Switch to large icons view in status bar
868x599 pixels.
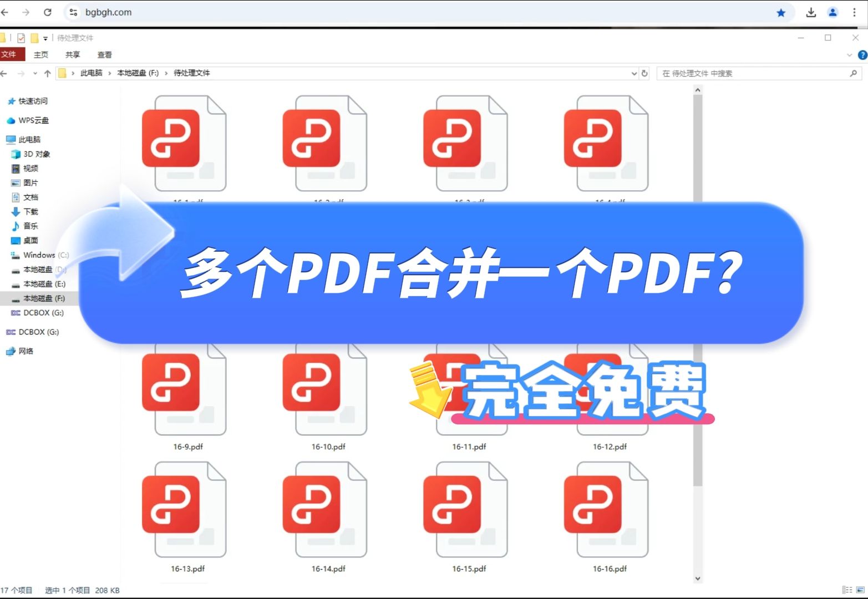(x=860, y=590)
